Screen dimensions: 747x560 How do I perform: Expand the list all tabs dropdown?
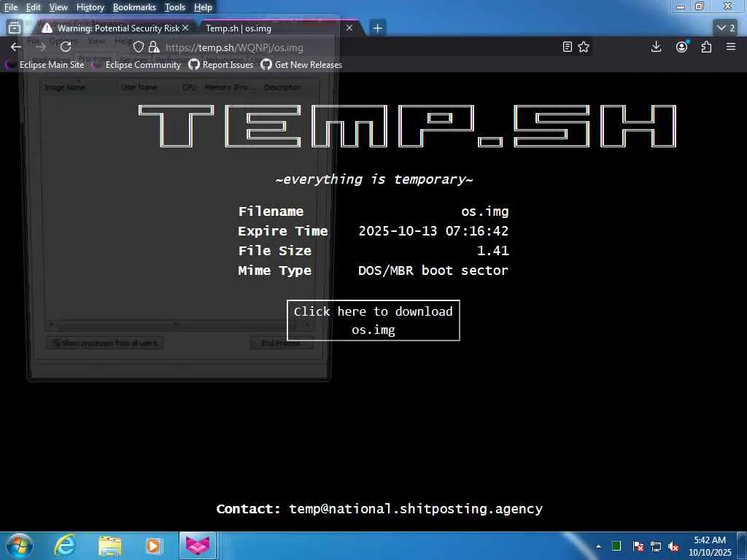click(x=727, y=28)
